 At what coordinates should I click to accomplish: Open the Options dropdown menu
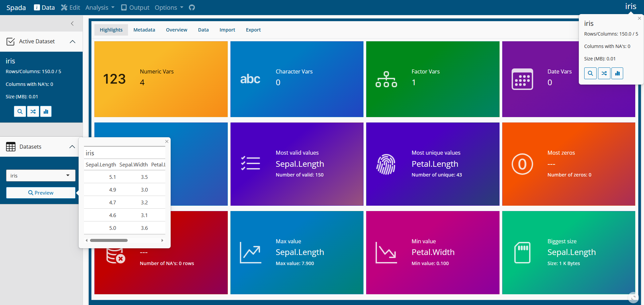click(x=169, y=7)
